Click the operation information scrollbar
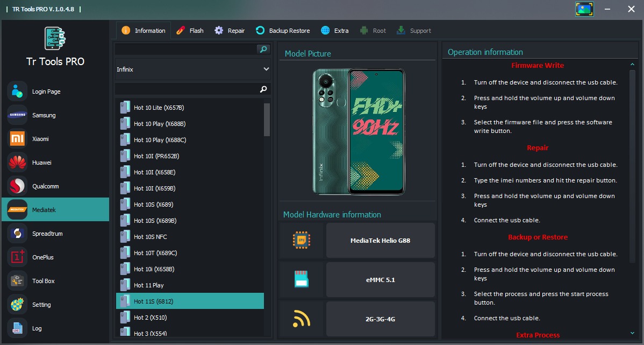644x345 pixels. tap(633, 166)
